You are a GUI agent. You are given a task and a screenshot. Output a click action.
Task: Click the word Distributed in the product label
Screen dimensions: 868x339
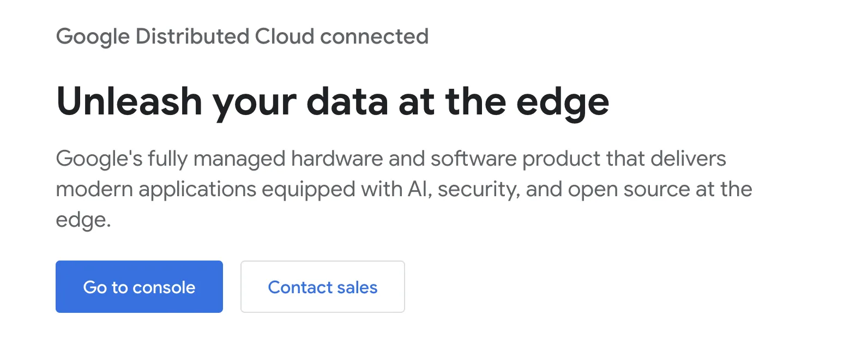pos(192,37)
